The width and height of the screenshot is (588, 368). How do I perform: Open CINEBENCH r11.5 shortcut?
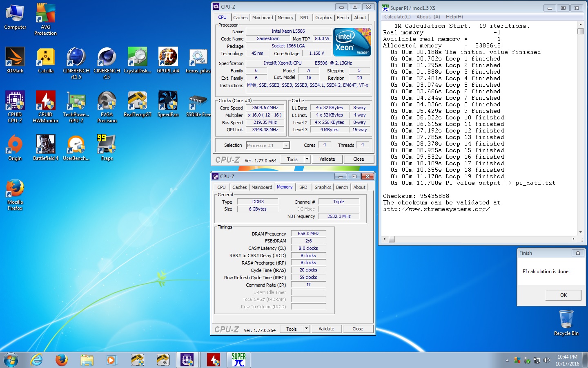(x=76, y=63)
